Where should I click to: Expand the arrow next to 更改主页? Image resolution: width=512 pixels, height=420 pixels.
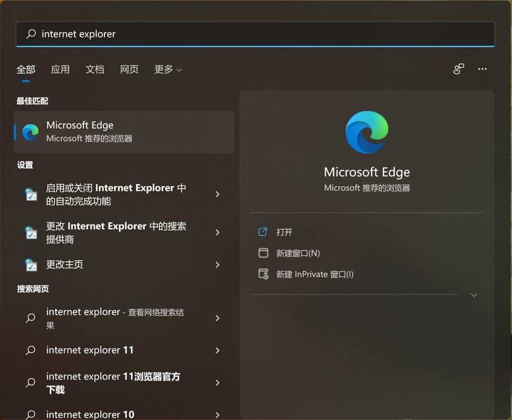tap(217, 265)
